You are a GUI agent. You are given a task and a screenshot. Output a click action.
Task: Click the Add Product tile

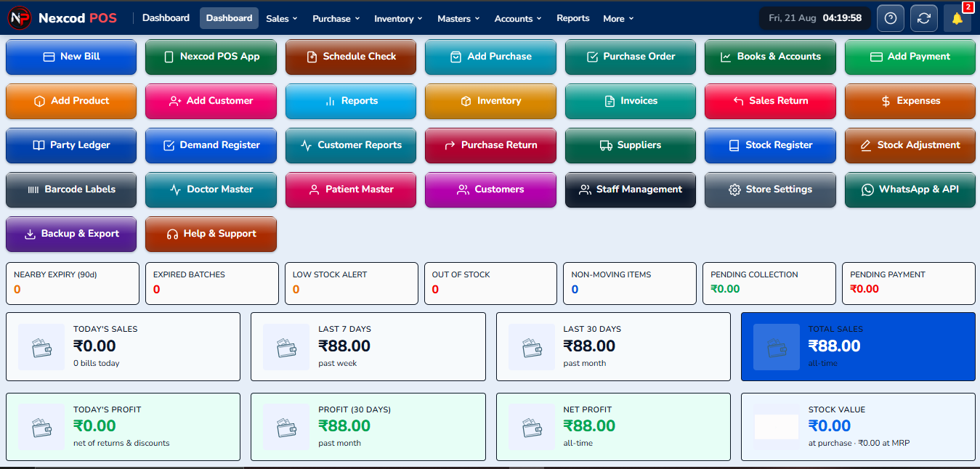coord(71,101)
